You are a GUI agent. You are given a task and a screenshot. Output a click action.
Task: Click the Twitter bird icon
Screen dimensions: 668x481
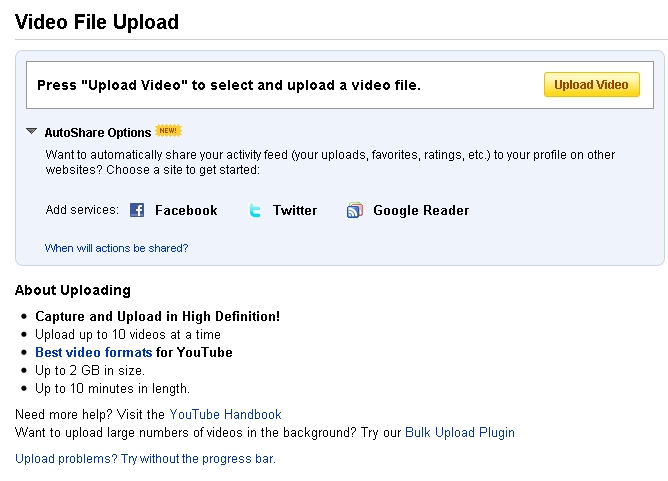point(255,210)
